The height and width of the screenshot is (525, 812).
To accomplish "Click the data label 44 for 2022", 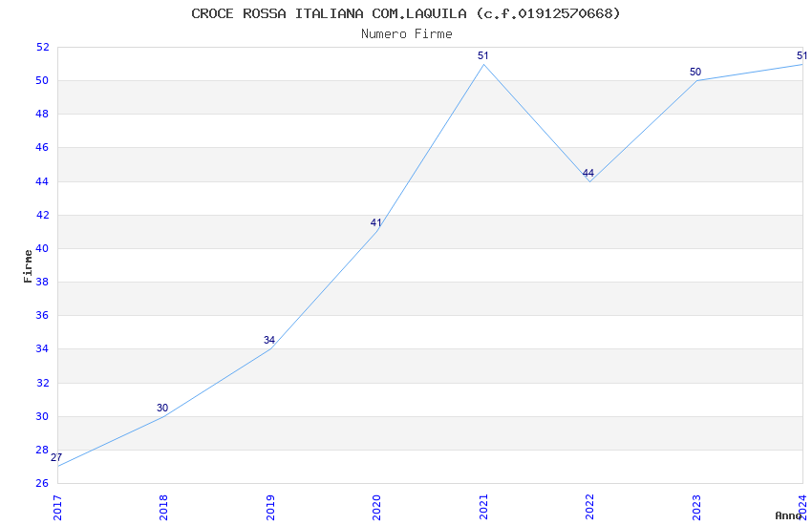I will coord(588,174).
